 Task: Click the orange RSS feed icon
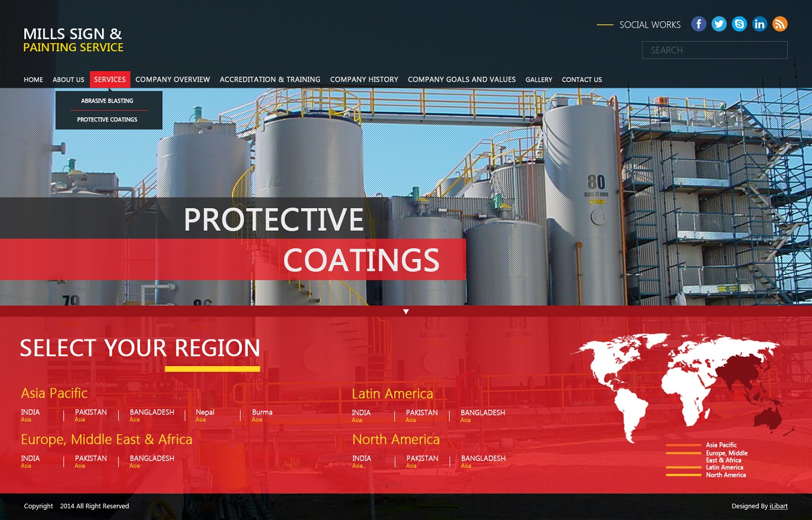point(780,24)
